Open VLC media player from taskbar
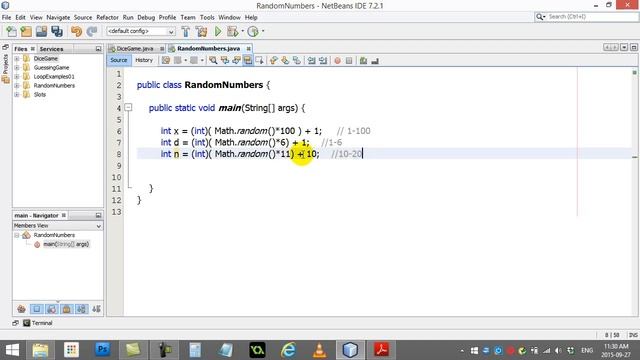 pos(319,350)
